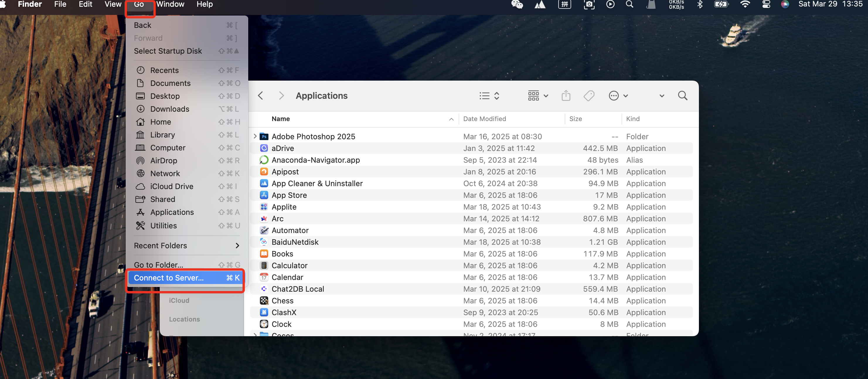
Task: Click the Back menu item
Action: pyautogui.click(x=186, y=25)
